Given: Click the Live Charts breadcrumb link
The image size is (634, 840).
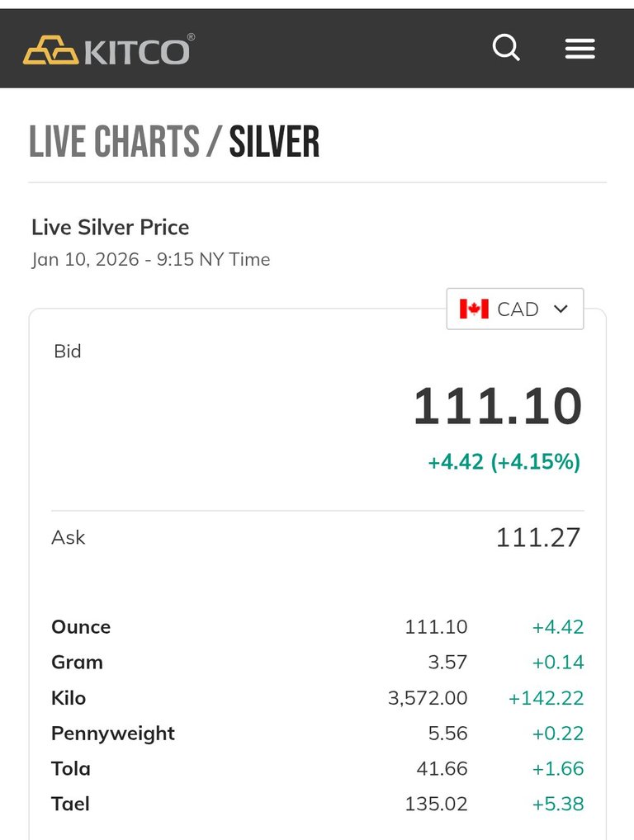Looking at the screenshot, I should point(114,142).
